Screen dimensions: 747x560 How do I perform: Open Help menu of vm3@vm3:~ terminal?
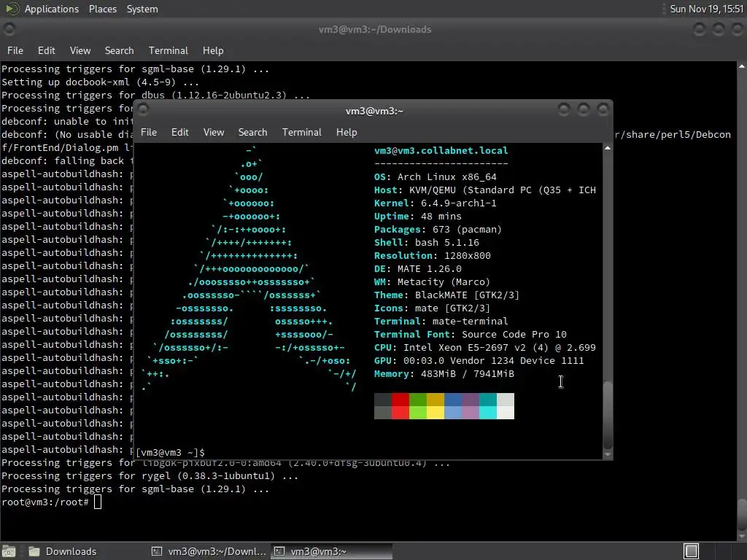[347, 133]
